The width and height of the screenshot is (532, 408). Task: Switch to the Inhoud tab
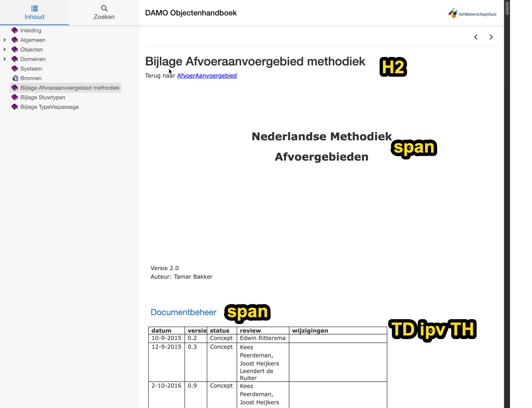pyautogui.click(x=34, y=13)
